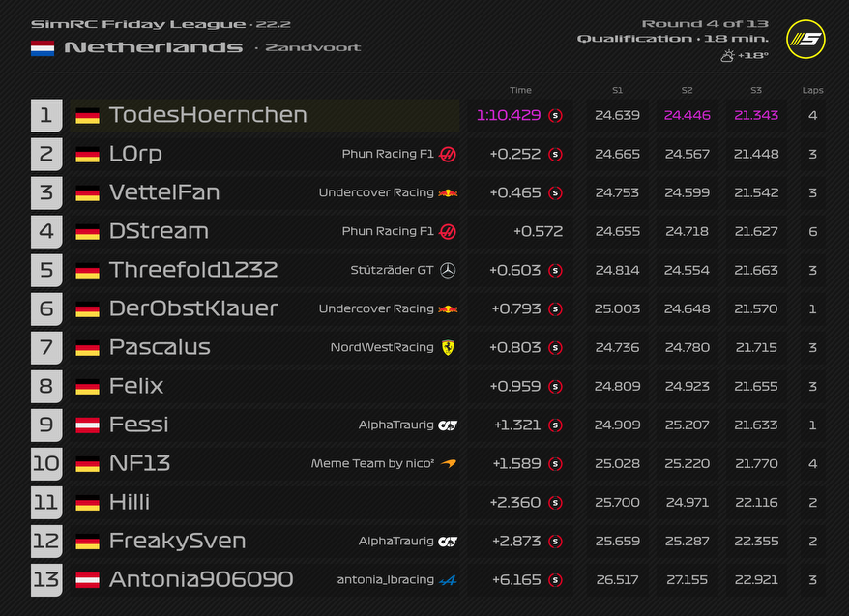The image size is (849, 616).
Task: Click the Netherlands flag icon
Action: click(x=43, y=47)
